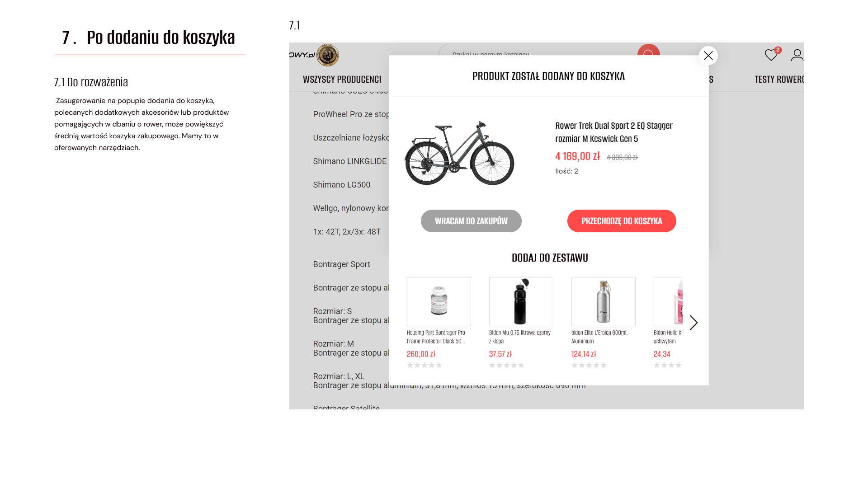This screenshot has height=488, width=868.
Task: Select the pink Hello Kitty bottle thumbnail
Action: tap(668, 301)
